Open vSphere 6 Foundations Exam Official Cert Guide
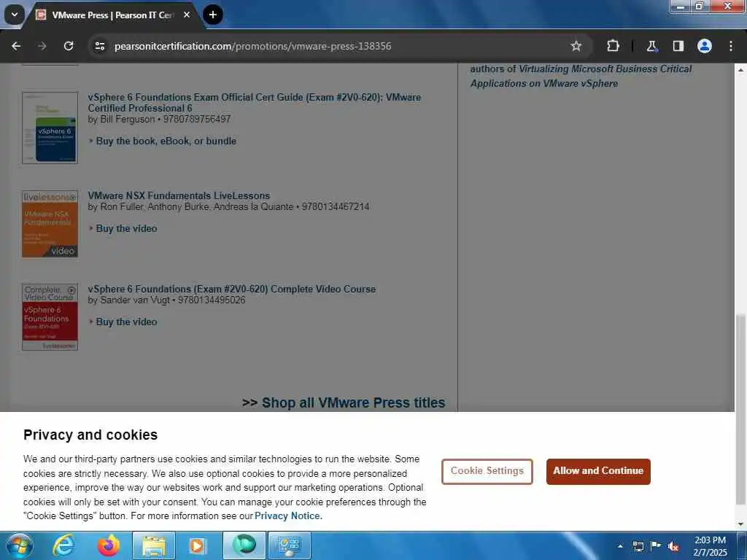747x560 pixels. click(x=255, y=102)
